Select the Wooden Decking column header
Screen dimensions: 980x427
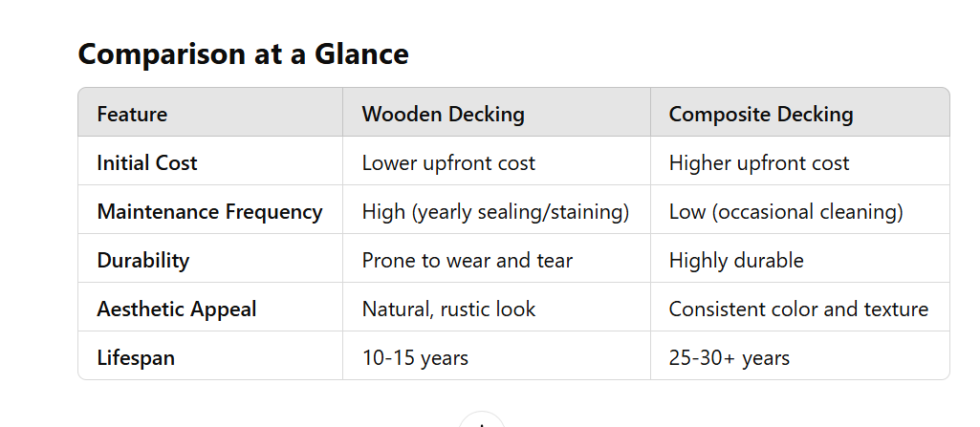tap(443, 115)
